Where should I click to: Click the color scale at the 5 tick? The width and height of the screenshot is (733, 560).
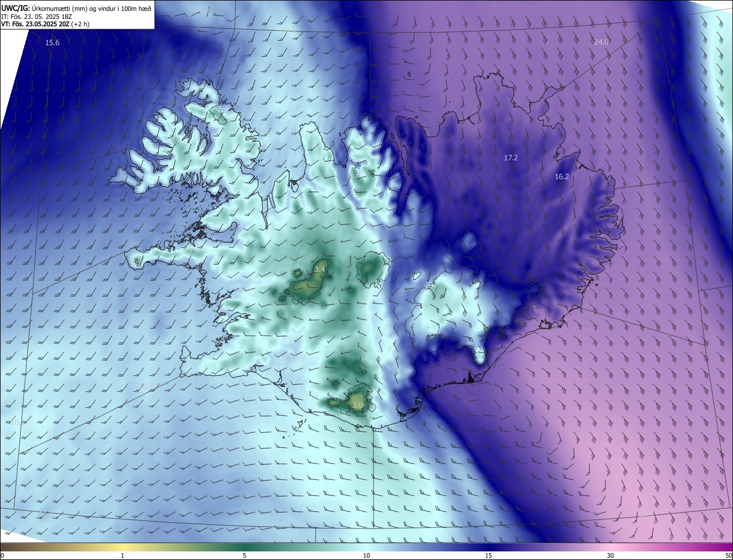[x=245, y=555]
